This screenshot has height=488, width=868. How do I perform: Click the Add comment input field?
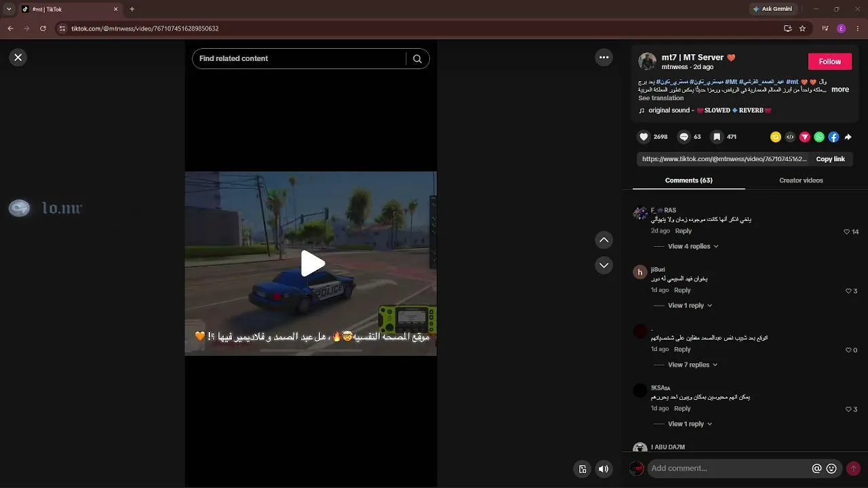tap(729, 468)
